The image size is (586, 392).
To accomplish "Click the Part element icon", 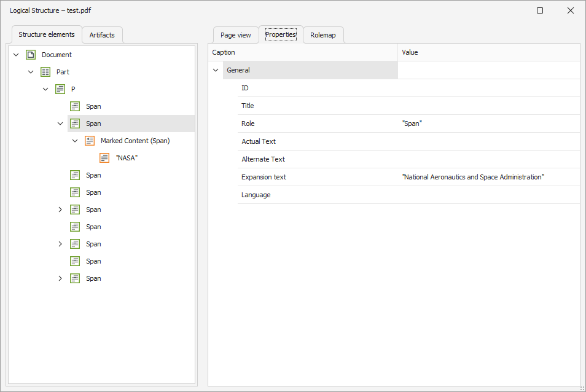I will pos(45,72).
